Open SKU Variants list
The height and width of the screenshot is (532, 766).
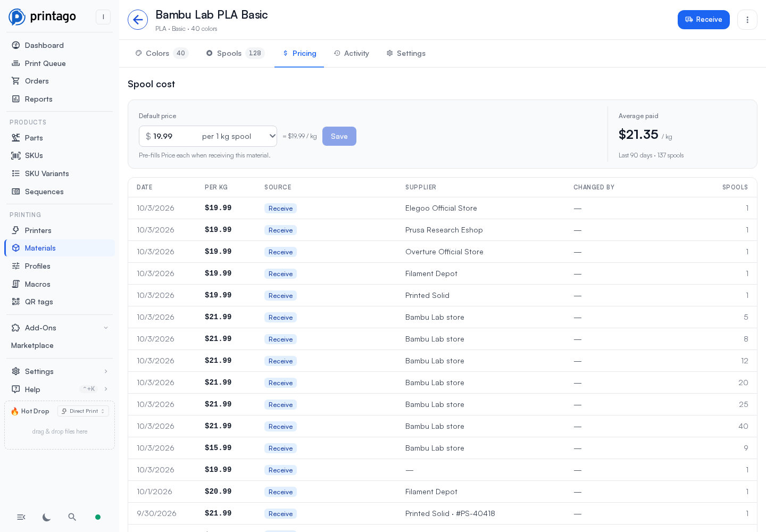point(60,173)
